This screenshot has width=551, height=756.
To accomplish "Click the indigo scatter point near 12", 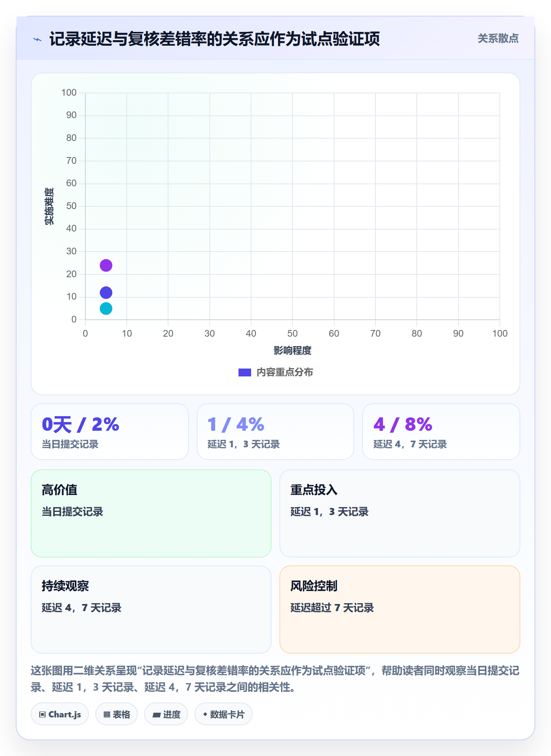I will [106, 293].
